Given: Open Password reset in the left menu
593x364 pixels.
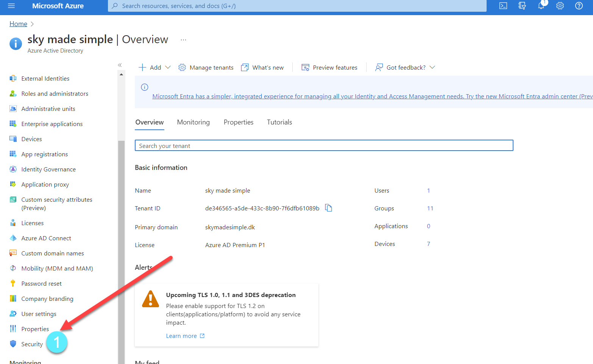Looking at the screenshot, I should pos(41,284).
